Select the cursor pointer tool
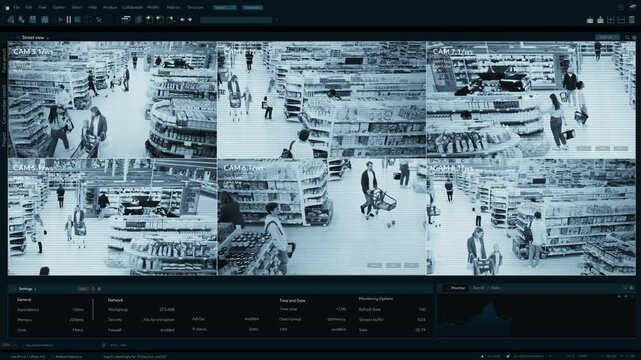Image resolution: width=641 pixels, height=360 pixels. tap(99, 20)
